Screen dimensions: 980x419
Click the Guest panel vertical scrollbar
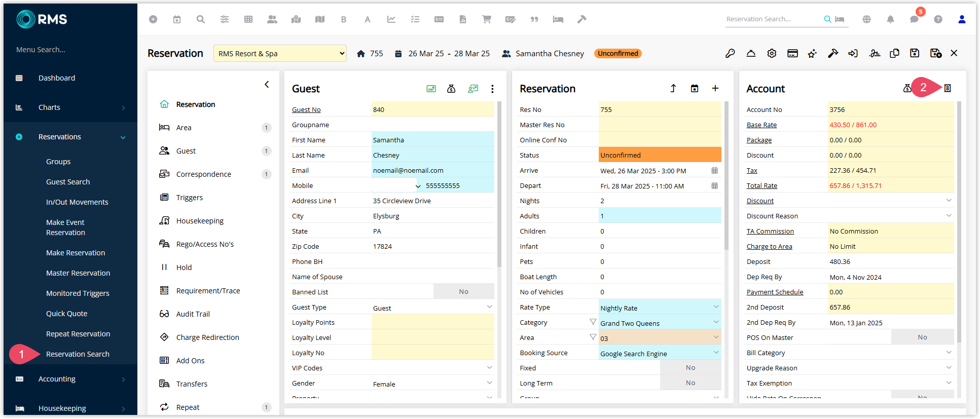point(499,184)
